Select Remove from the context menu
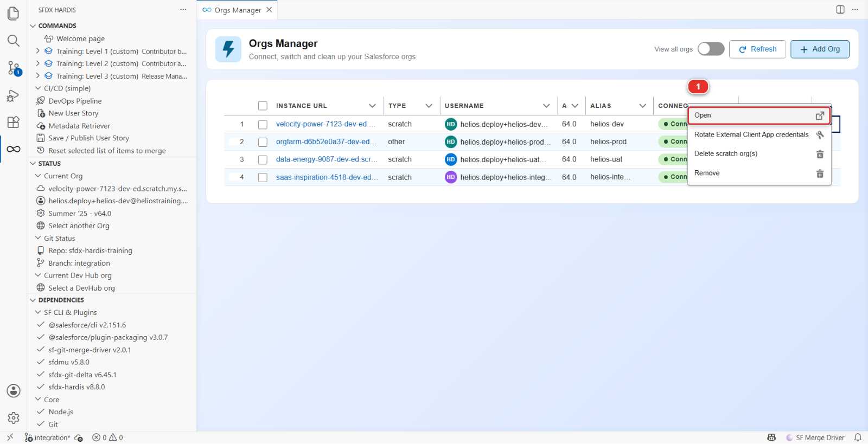 759,173
